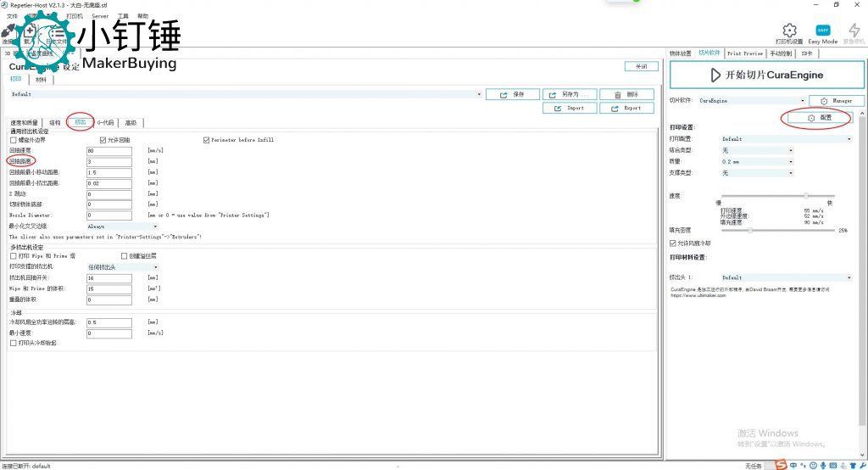Screen dimensions: 868x470
Task: Open Sogou emoji face icon
Action: [x=813, y=466]
